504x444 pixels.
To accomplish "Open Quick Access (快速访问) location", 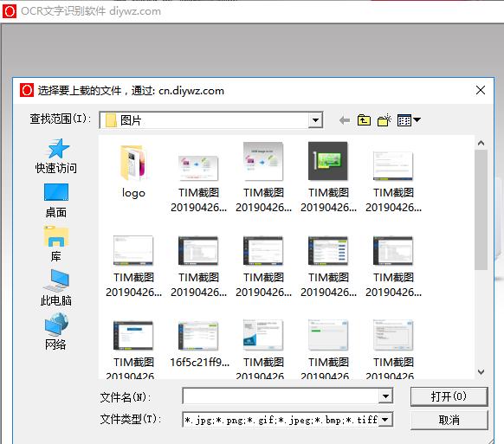I will click(x=56, y=157).
